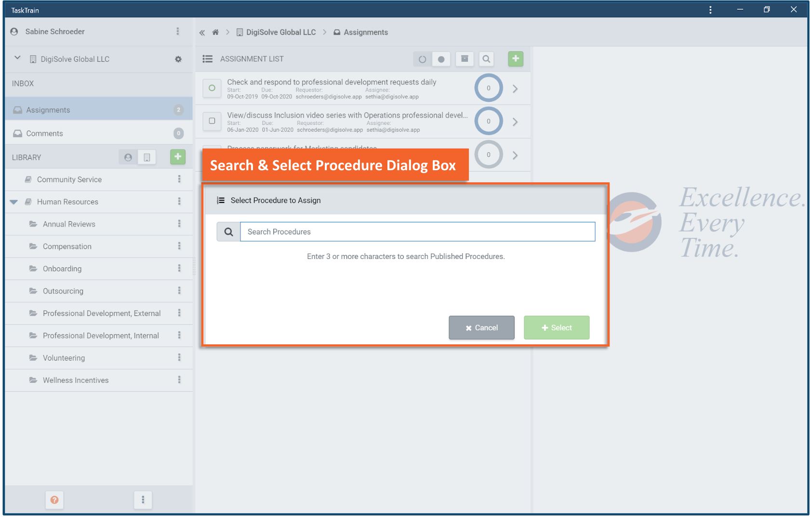
Task: Add a new assignment with green plus
Action: point(516,59)
